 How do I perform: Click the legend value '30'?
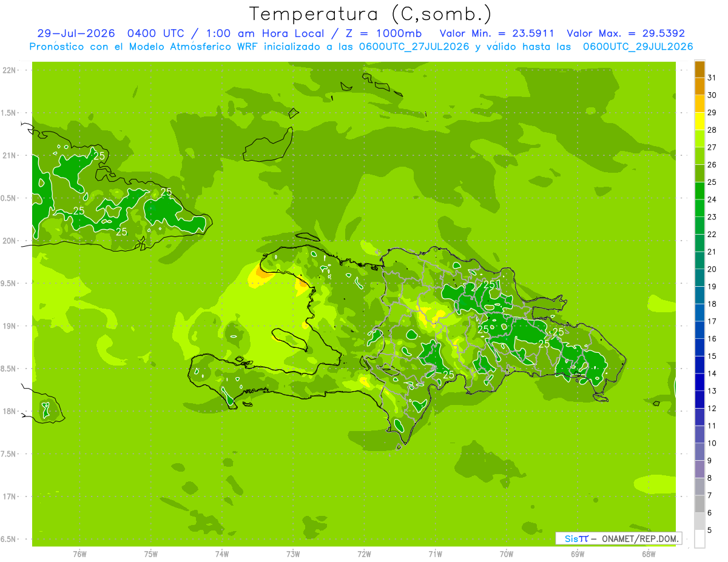[712, 95]
